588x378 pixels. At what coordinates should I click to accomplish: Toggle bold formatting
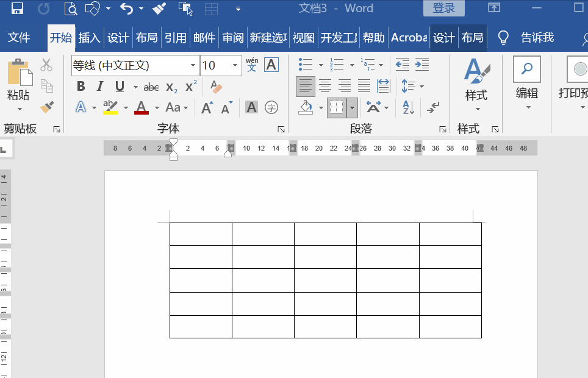click(x=81, y=87)
